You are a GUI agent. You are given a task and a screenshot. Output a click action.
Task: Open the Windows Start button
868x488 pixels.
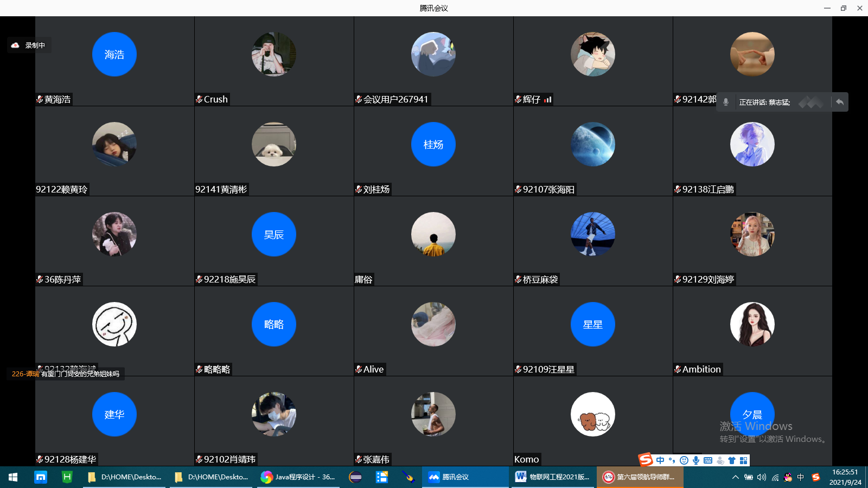[13, 477]
